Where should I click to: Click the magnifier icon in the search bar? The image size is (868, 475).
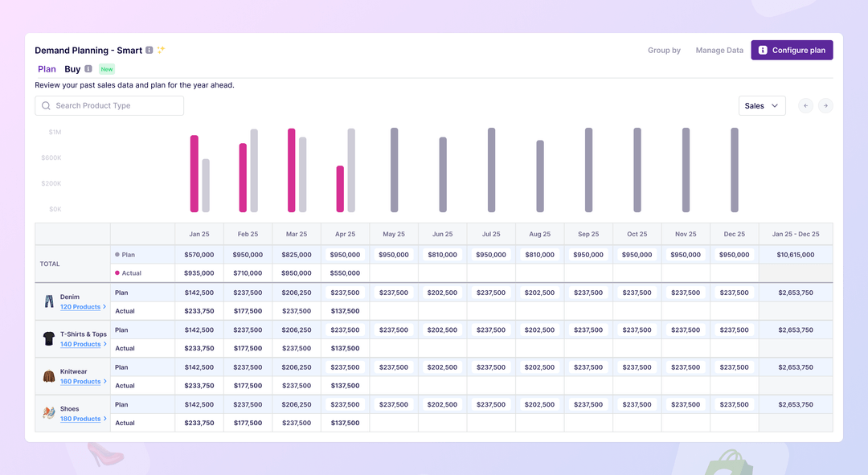[45, 105]
